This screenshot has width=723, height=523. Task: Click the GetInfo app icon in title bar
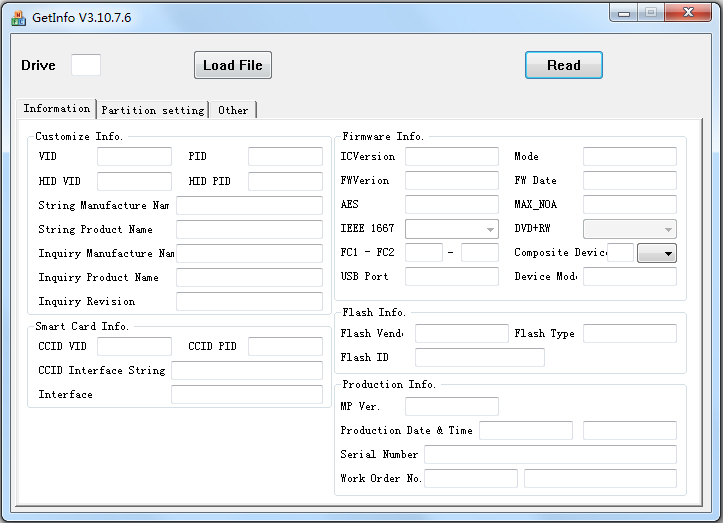[x=18, y=18]
